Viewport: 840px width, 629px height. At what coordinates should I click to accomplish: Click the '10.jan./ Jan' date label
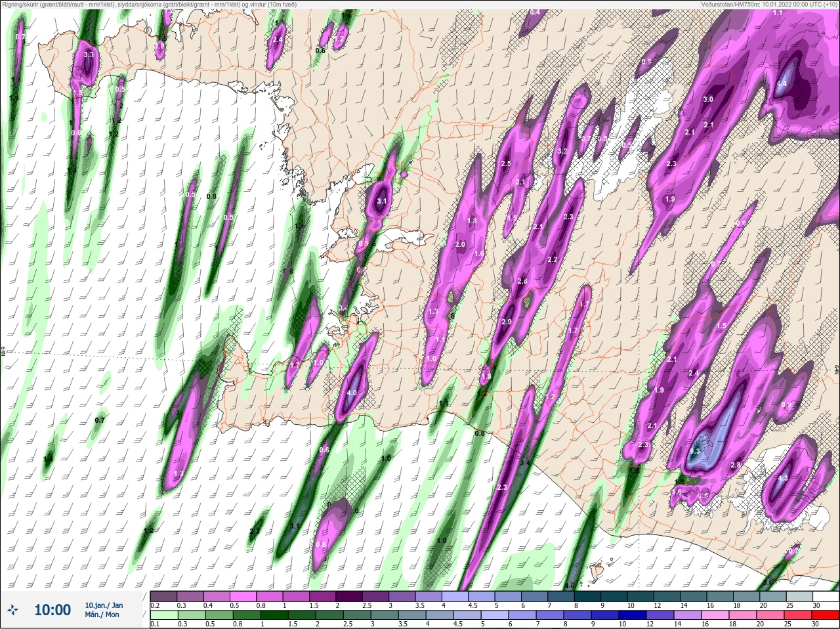tap(104, 605)
